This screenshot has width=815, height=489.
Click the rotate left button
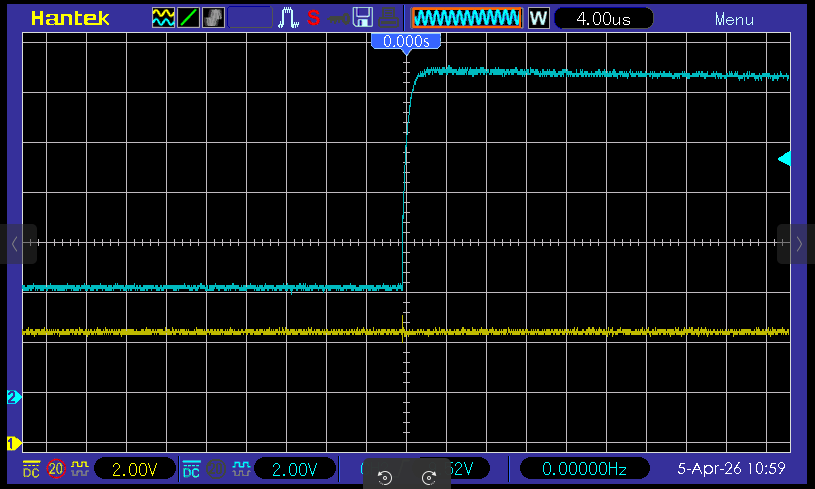click(384, 477)
